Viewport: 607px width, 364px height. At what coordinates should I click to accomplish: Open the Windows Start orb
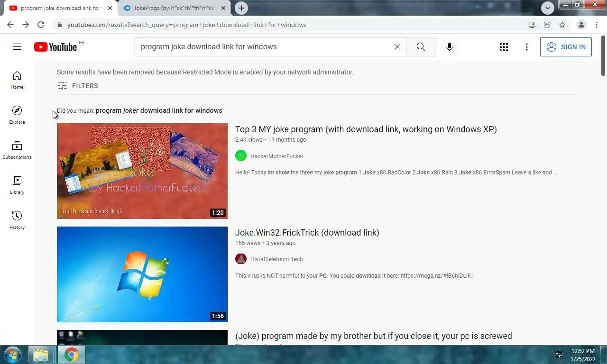[12, 355]
